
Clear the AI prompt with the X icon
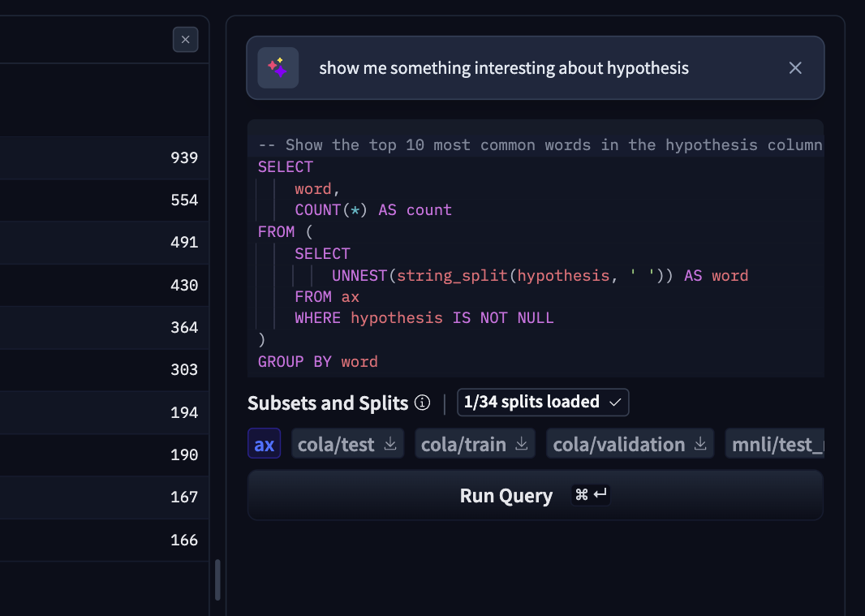795,68
